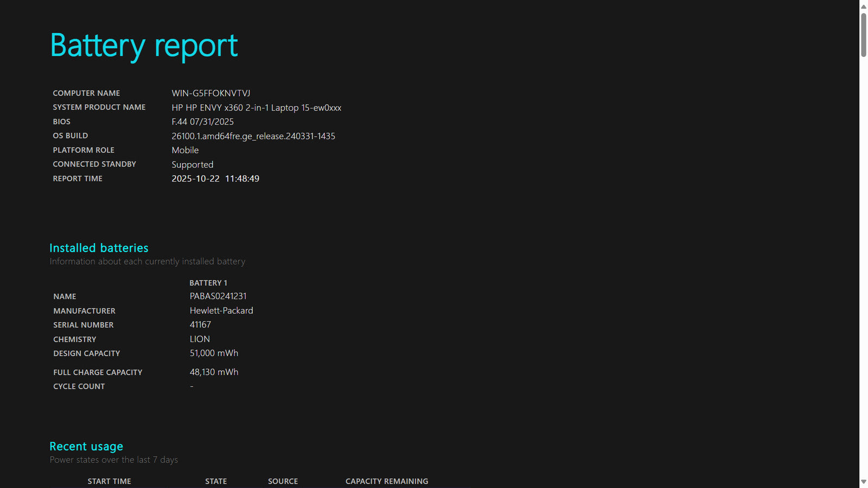Image resolution: width=868 pixels, height=488 pixels.
Task: Click the manufacturer value Hewlett-Packard
Action: coord(221,311)
